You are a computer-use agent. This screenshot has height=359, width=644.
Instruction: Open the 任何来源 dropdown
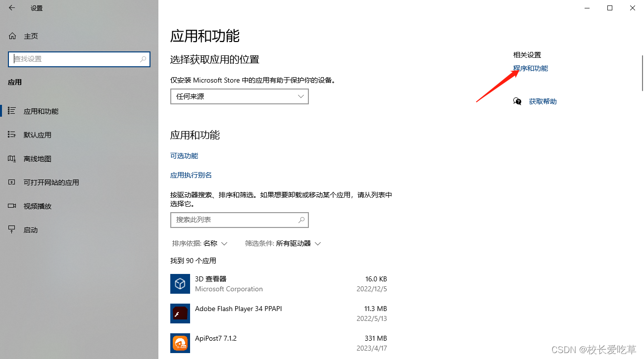pos(239,96)
